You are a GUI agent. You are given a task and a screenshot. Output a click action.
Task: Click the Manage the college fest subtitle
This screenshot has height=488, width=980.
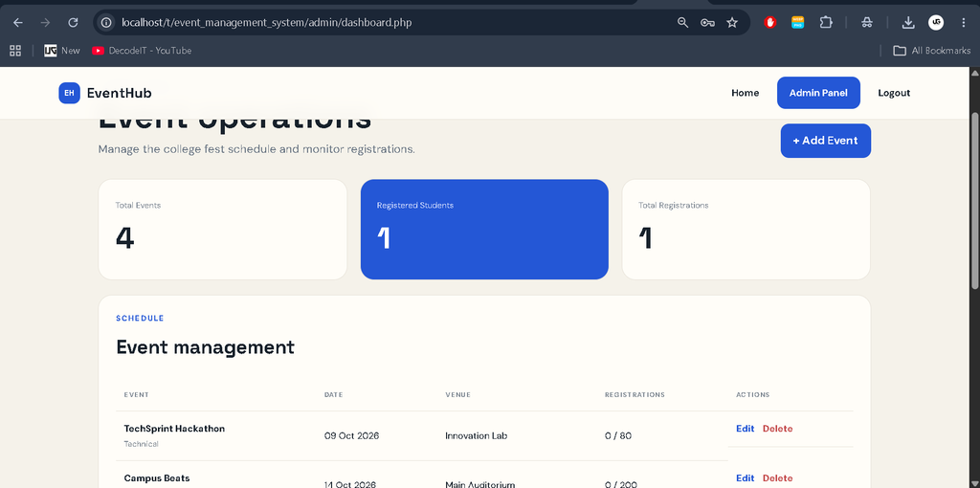(x=256, y=150)
